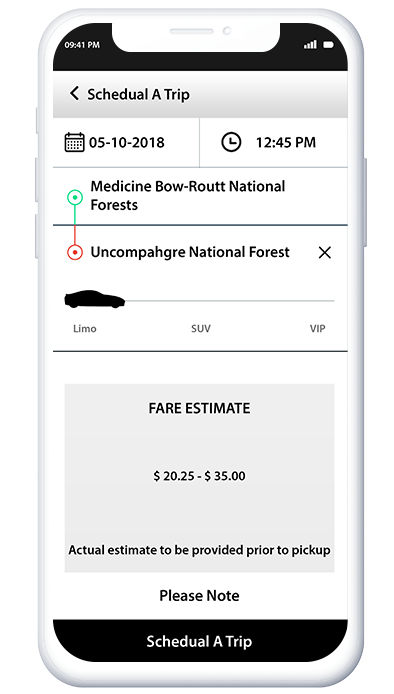
Task: Choose the SUV vehicle option
Action: coord(201,328)
